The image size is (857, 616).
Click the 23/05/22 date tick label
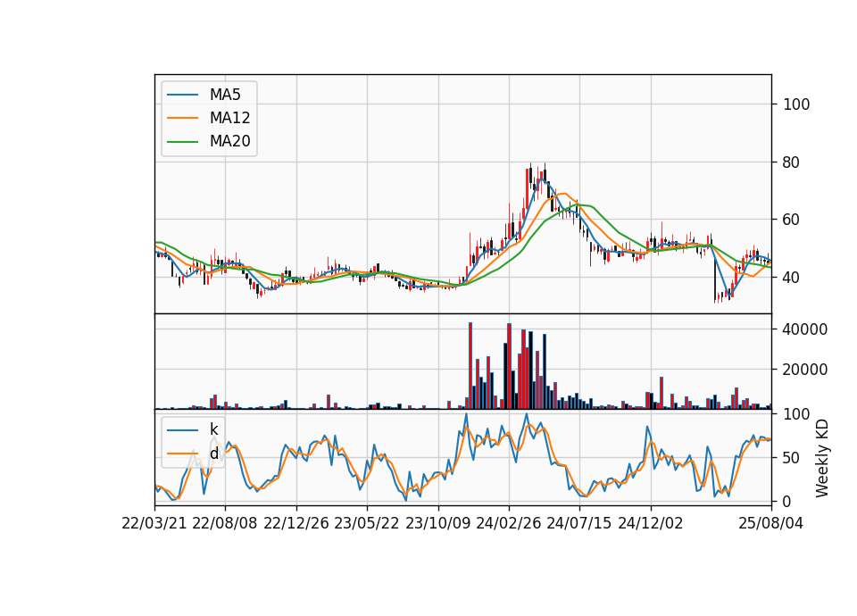tap(367, 523)
